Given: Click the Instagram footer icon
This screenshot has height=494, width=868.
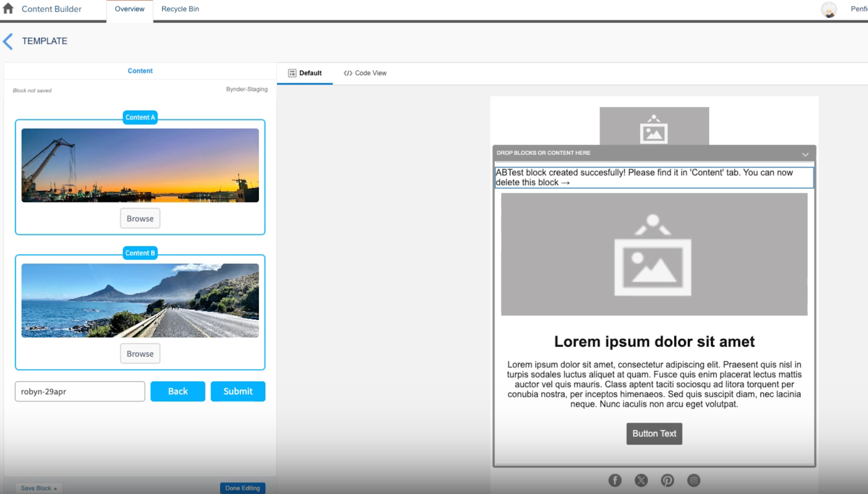Looking at the screenshot, I should pos(693,480).
